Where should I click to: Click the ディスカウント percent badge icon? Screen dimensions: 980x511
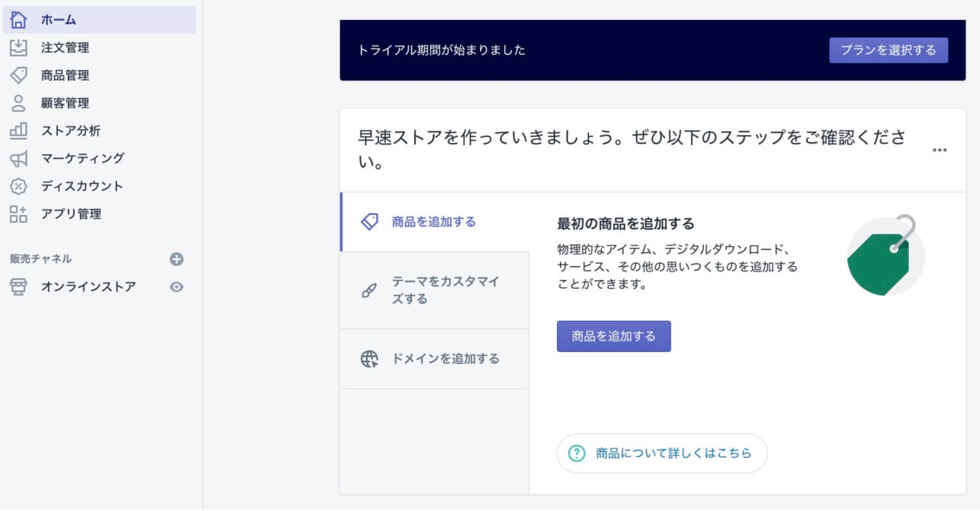[x=19, y=186]
